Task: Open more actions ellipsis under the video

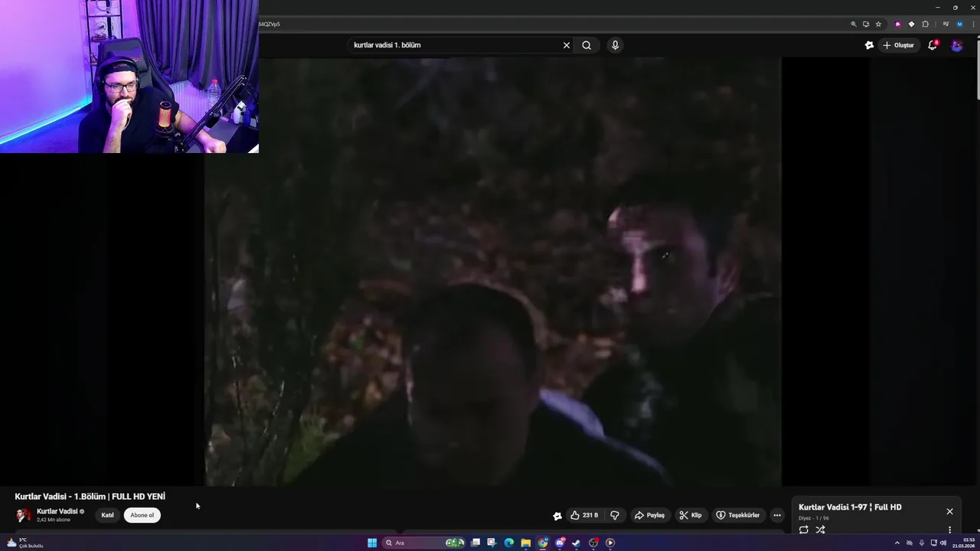Action: coord(777,515)
